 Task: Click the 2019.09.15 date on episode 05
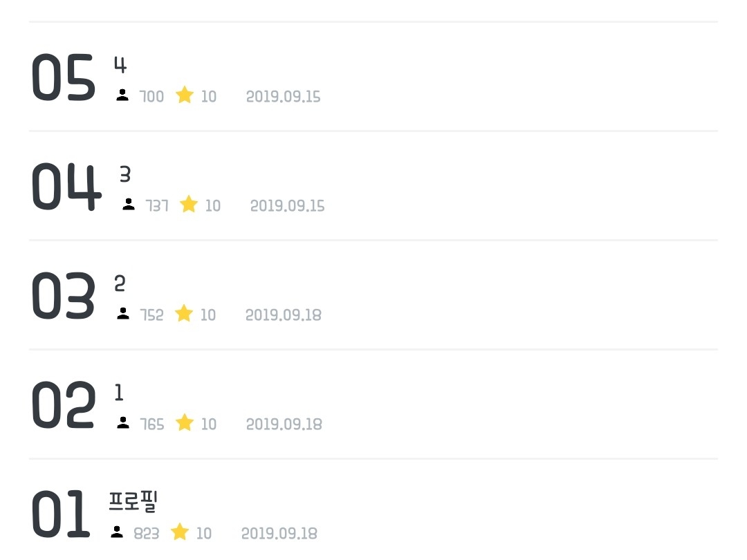point(284,97)
